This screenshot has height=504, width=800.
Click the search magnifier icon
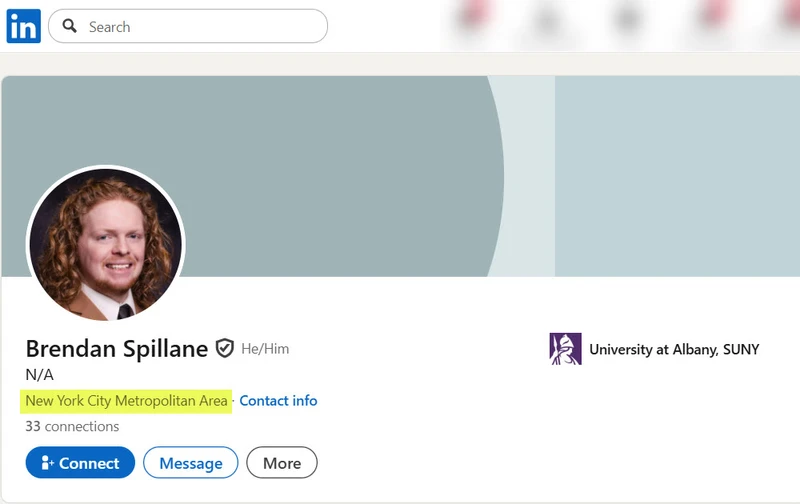coord(69,26)
